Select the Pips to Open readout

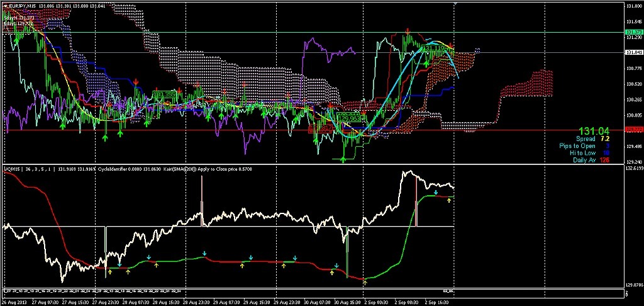(x=585, y=146)
